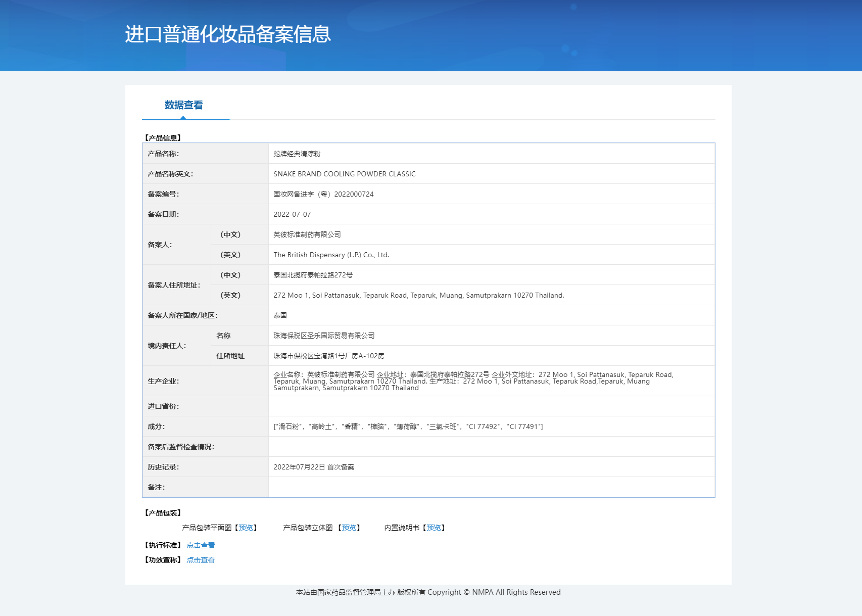Open the 数据查看 tab
862x616 pixels.
coord(183,105)
